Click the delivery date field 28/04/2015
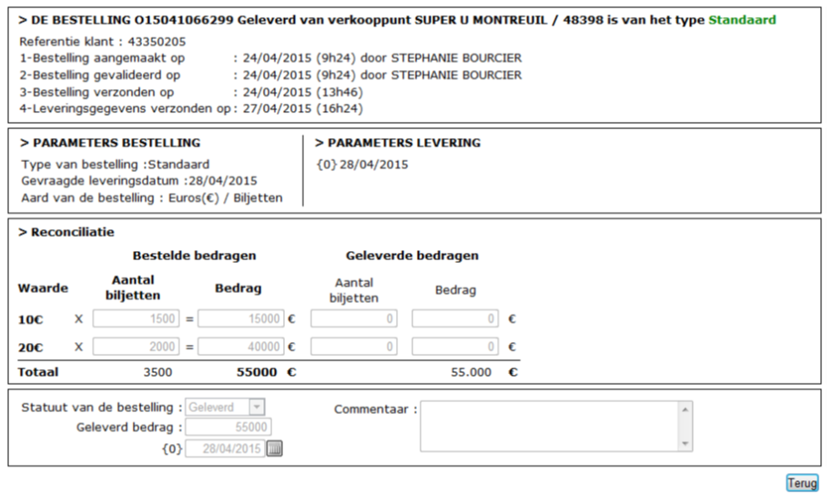This screenshot has height=504, width=832. pos(225,449)
